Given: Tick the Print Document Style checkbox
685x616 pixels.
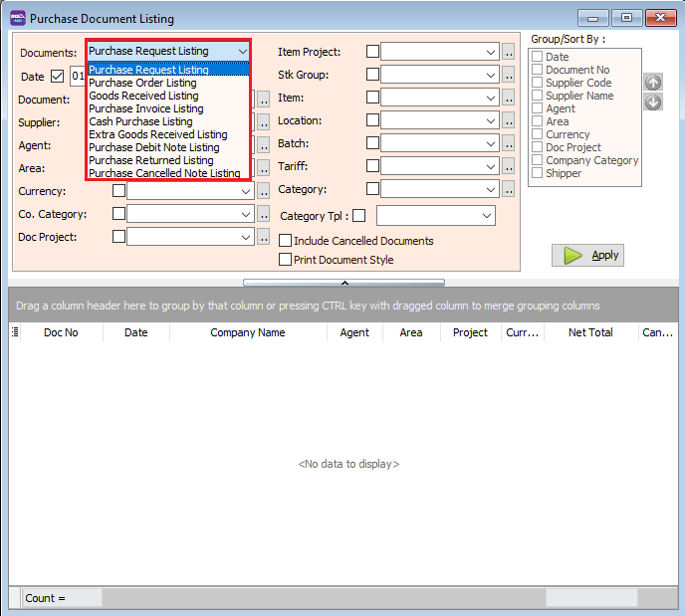Looking at the screenshot, I should pos(286,260).
